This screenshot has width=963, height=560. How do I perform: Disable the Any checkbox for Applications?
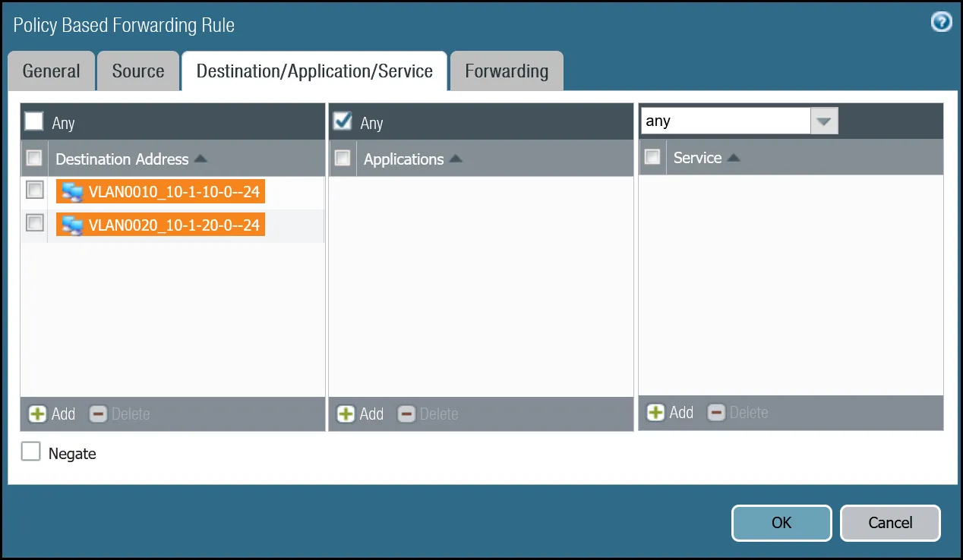(x=341, y=120)
